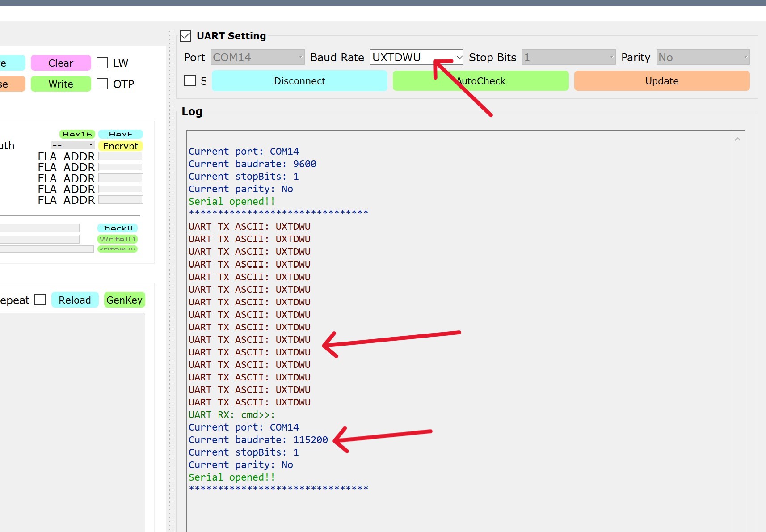Toggle the LW checkbox
The image size is (766, 532).
click(x=102, y=63)
